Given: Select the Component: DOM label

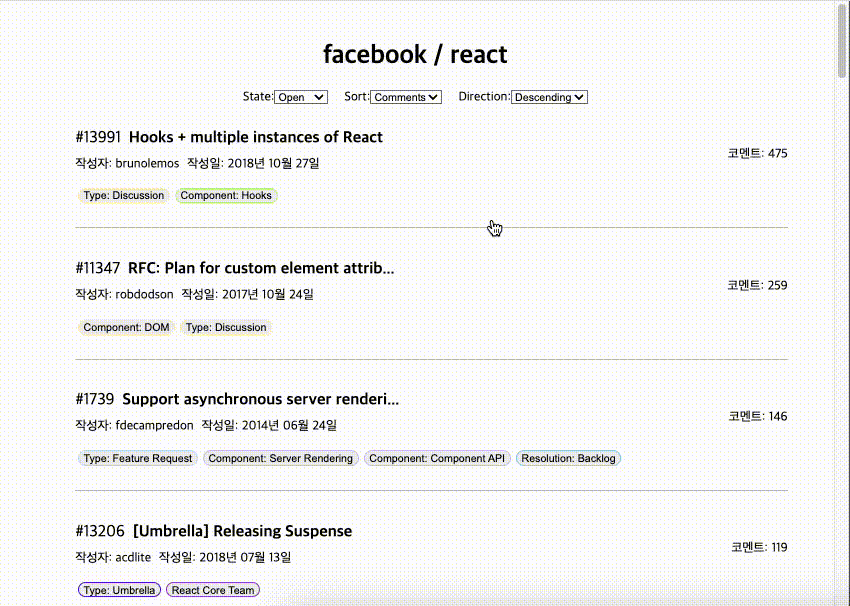Looking at the screenshot, I should coord(126,327).
